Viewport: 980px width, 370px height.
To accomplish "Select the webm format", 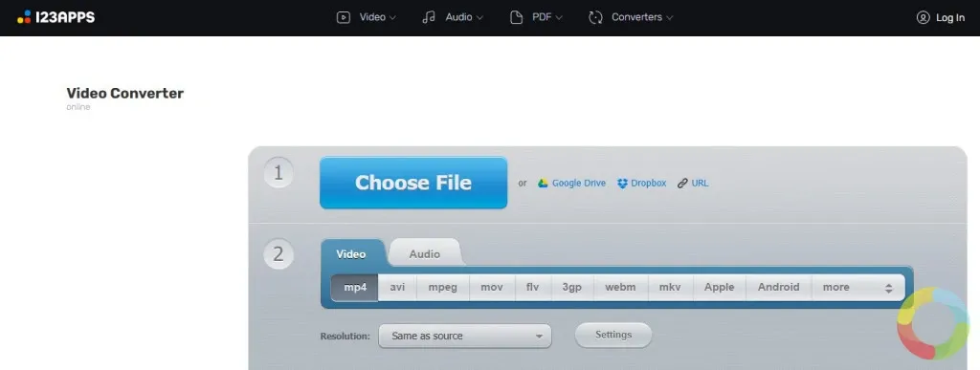I will [620, 287].
